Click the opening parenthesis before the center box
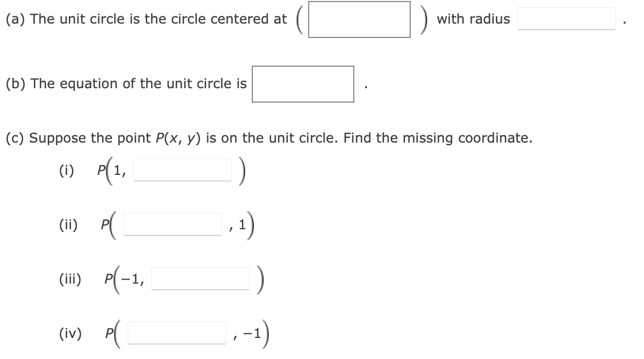Image resolution: width=644 pixels, height=359 pixels. 298,19
